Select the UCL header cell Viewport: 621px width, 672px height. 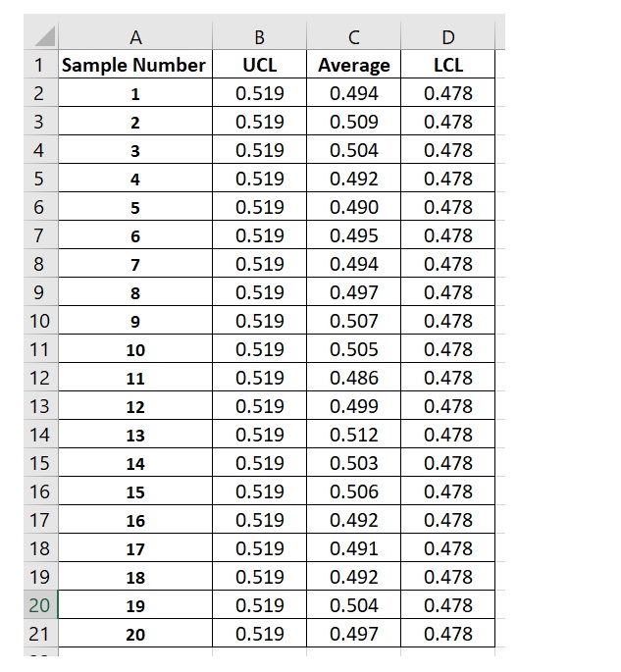(x=259, y=66)
